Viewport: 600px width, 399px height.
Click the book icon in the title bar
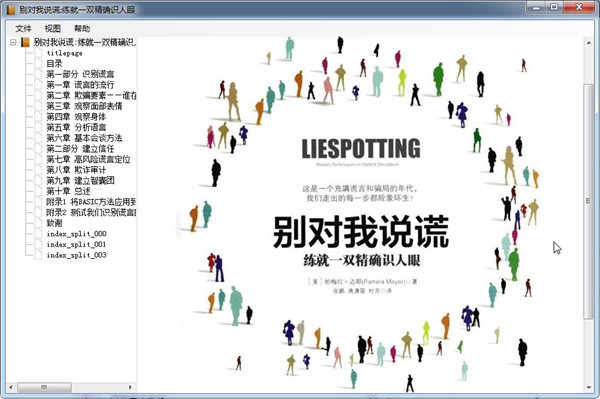pos(10,9)
